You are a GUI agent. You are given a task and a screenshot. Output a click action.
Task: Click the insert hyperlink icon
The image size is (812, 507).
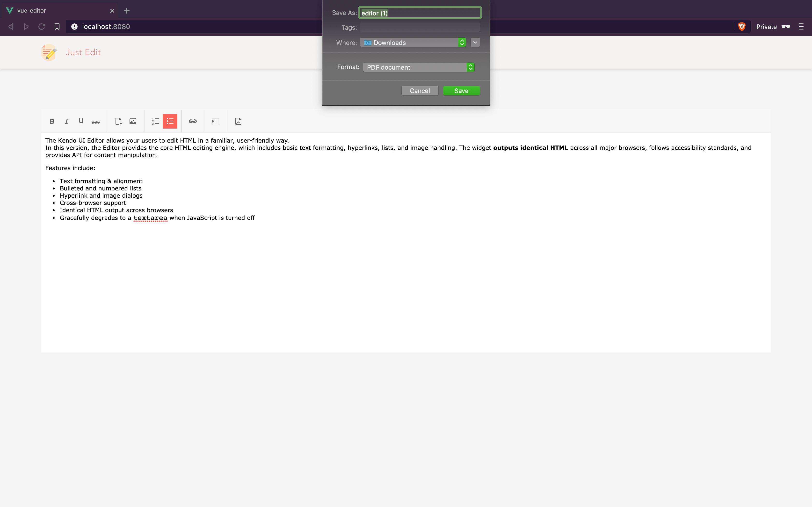point(193,121)
